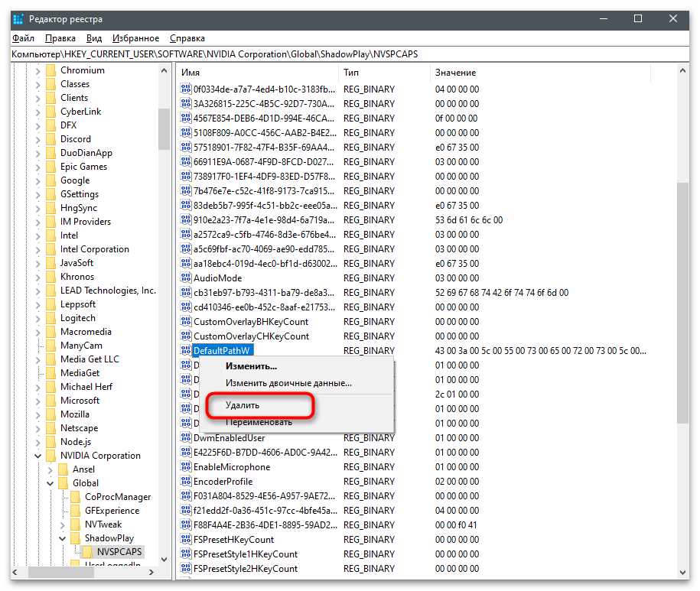Click the folder icon of Microsoft key

51,401
